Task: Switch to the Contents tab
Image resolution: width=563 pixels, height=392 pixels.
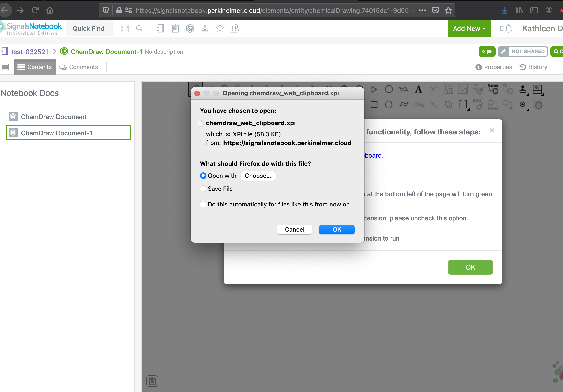Action: click(35, 67)
